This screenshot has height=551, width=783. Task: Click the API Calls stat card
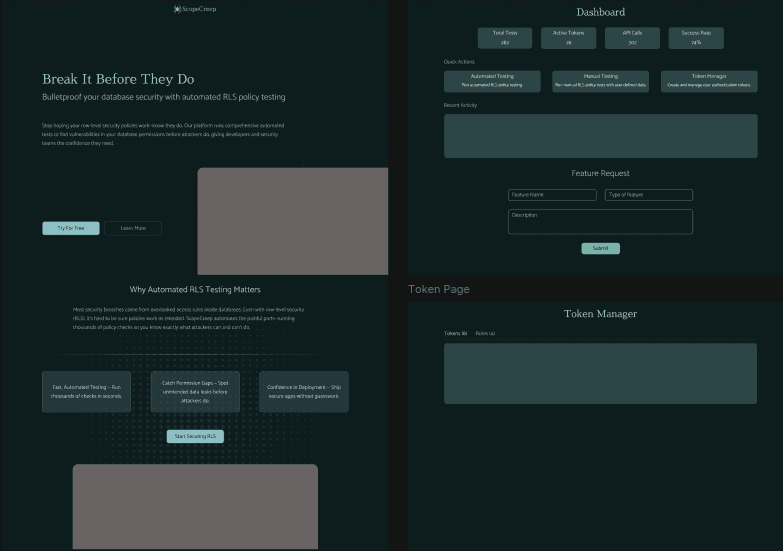(x=632, y=38)
